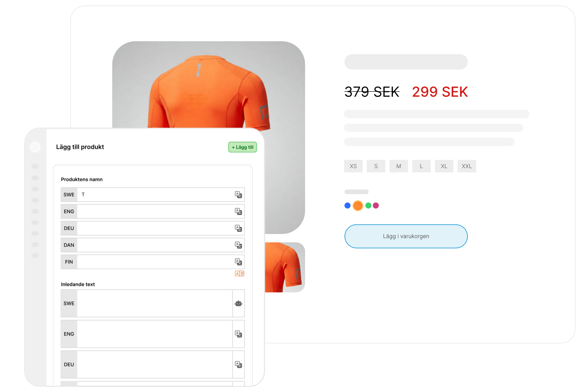Click translate icon in DEU product name row
This screenshot has width=587, height=392.
[x=238, y=228]
